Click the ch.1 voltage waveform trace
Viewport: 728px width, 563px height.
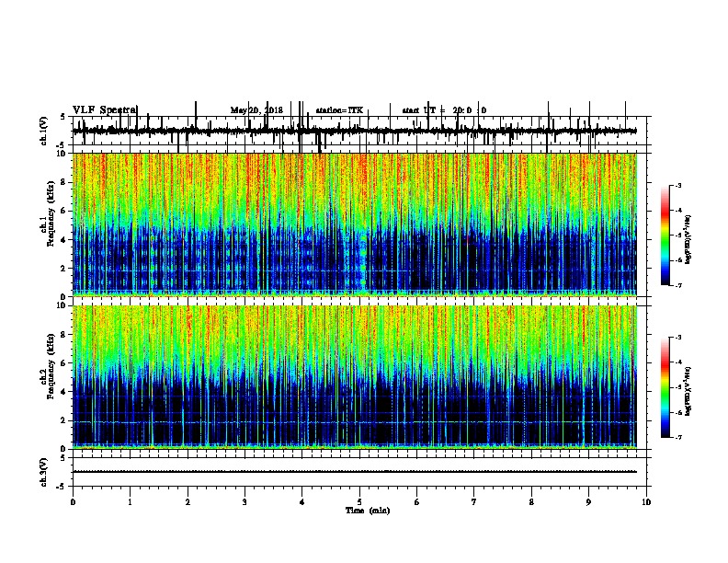click(355, 131)
